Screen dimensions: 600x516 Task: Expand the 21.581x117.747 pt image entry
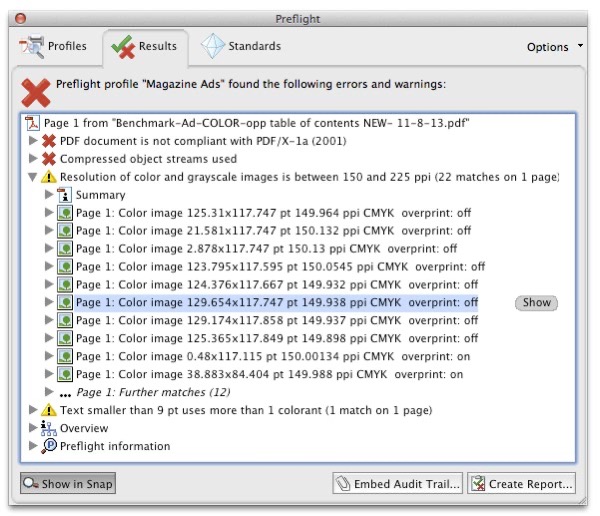point(49,230)
